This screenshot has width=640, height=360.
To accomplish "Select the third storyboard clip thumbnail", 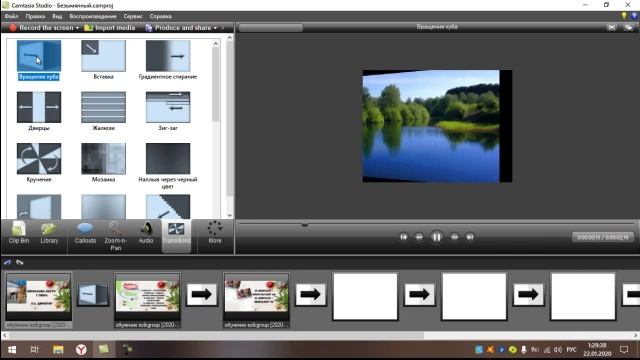I will 257,297.
